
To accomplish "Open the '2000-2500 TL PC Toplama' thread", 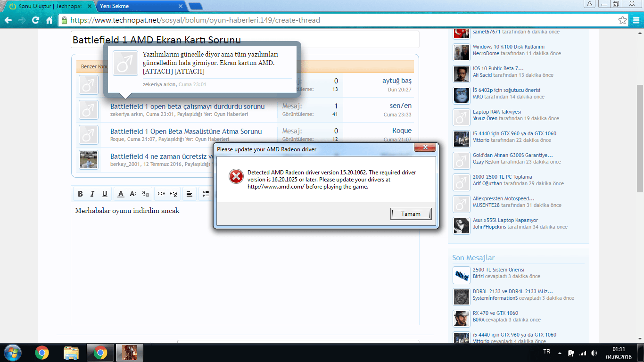I will pos(502,177).
